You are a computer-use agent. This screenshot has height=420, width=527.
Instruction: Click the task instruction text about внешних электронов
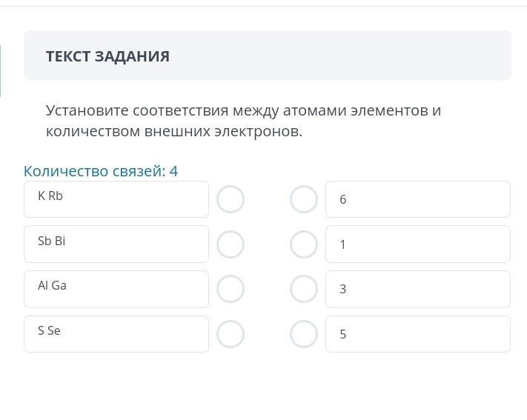tap(243, 121)
